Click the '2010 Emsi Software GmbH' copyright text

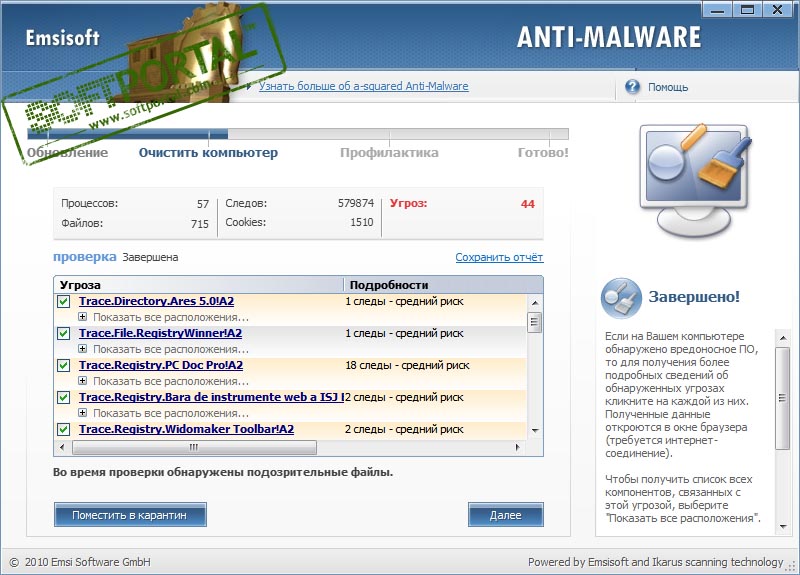[87, 562]
